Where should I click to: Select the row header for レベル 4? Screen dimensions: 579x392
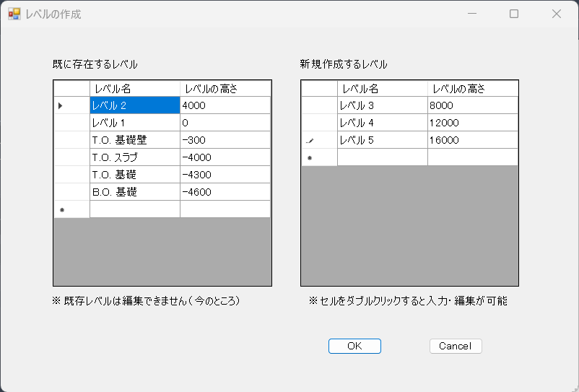[318, 123]
